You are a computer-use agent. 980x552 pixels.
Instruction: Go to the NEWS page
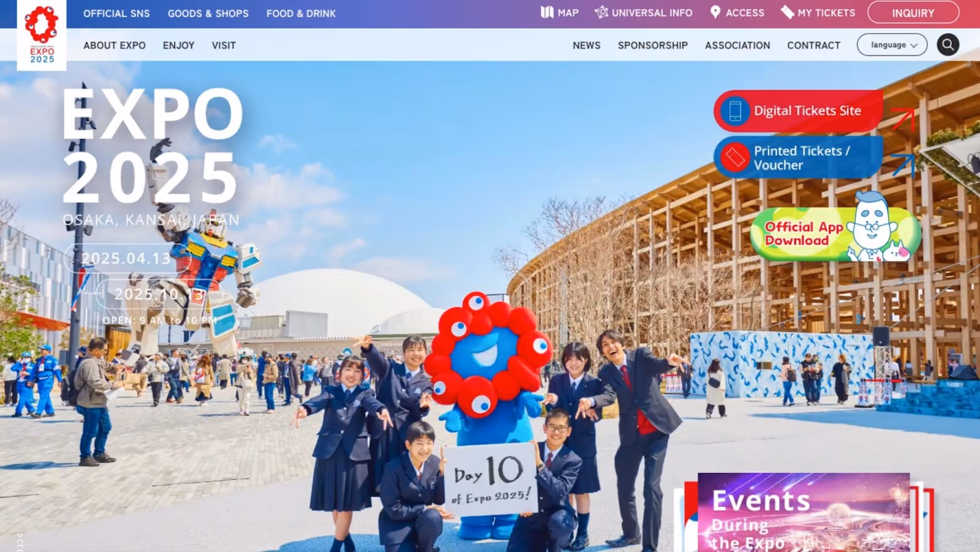click(x=586, y=45)
